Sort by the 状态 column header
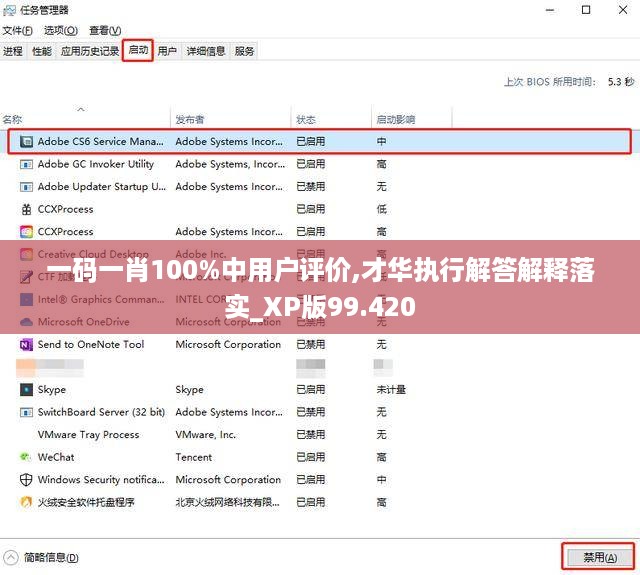Screen dimensions: 640x575 point(331,119)
